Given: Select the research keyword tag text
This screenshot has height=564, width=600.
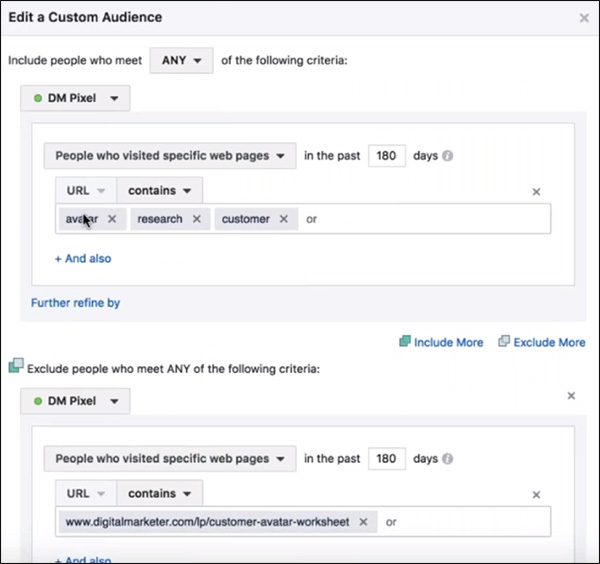Looking at the screenshot, I should click(160, 219).
